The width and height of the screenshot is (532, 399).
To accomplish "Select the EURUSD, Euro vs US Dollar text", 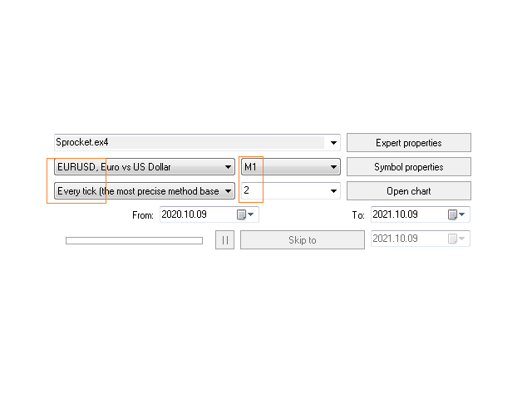I will tap(114, 167).
